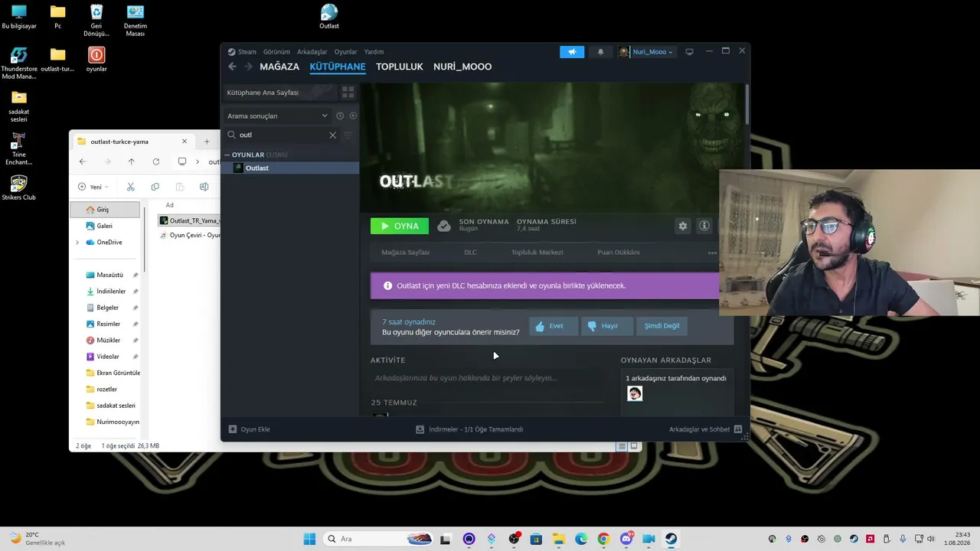
Task: Switch Explorer to large thumbnails view
Action: 634,446
